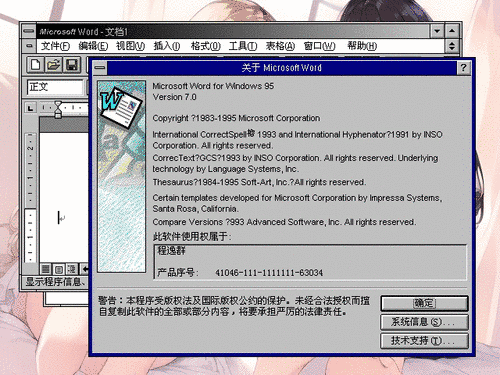Click the 关于 Microsoft Word title bar
This screenshot has height=375, width=500.
tap(282, 68)
